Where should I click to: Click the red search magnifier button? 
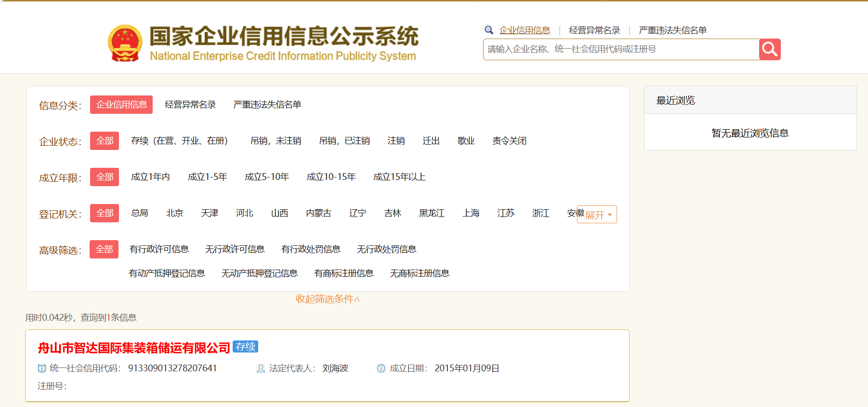pyautogui.click(x=770, y=49)
